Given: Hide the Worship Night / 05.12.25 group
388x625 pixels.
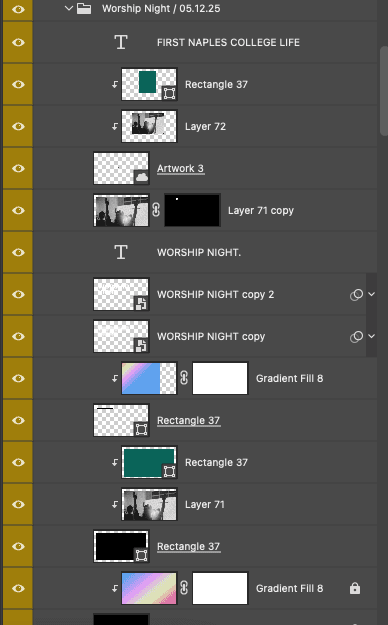Looking at the screenshot, I should [18, 8].
